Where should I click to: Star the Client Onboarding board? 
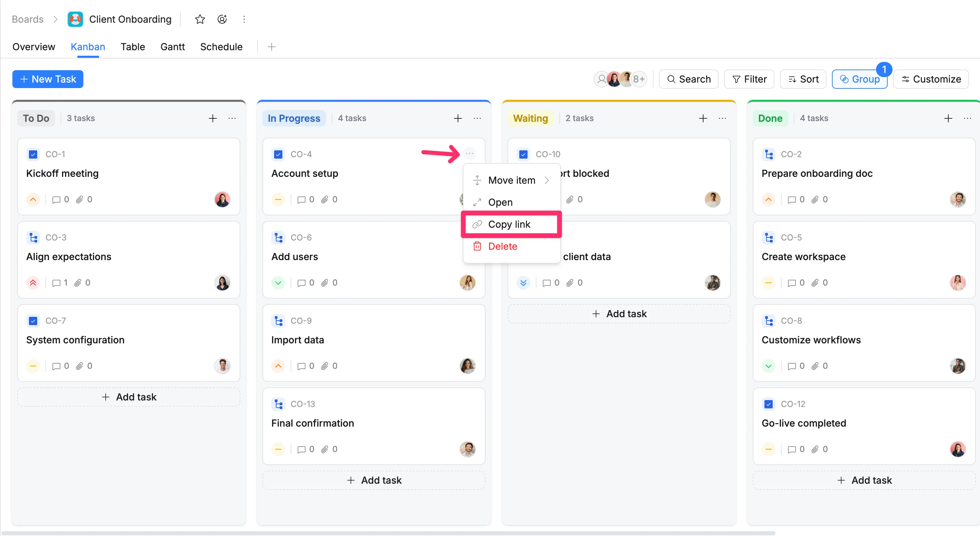tap(200, 19)
